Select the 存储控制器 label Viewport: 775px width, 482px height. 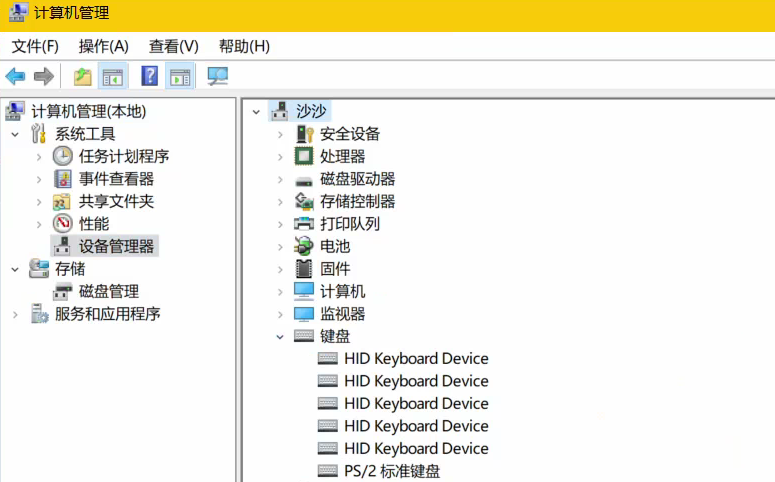coord(357,201)
